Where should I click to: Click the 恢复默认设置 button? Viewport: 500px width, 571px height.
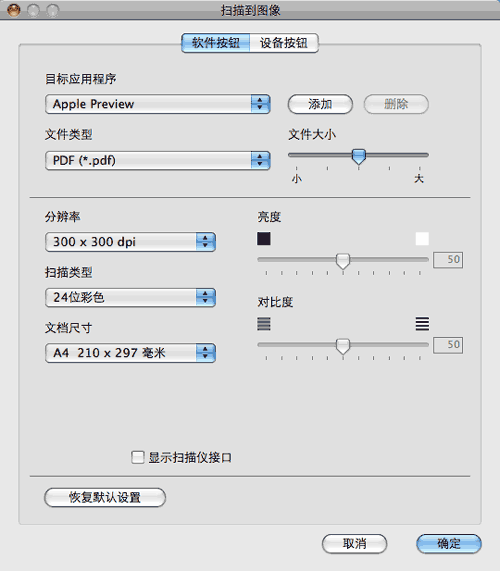[105, 497]
